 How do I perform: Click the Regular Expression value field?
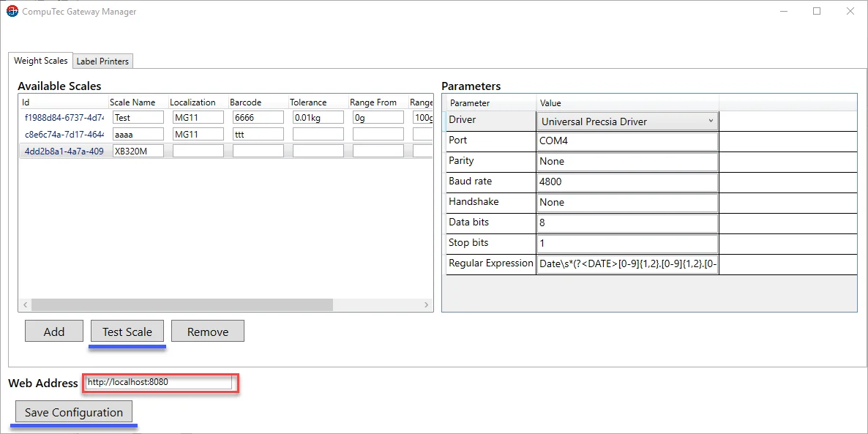tap(627, 264)
